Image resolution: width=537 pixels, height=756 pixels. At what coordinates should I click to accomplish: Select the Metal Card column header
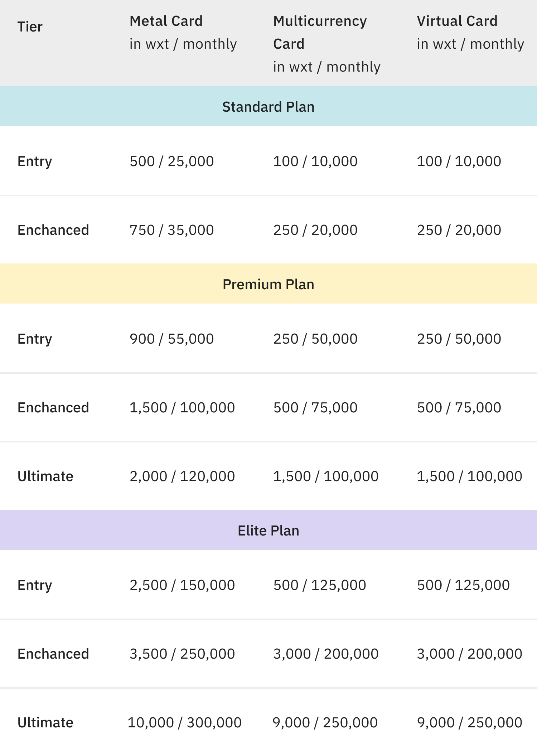tap(183, 33)
